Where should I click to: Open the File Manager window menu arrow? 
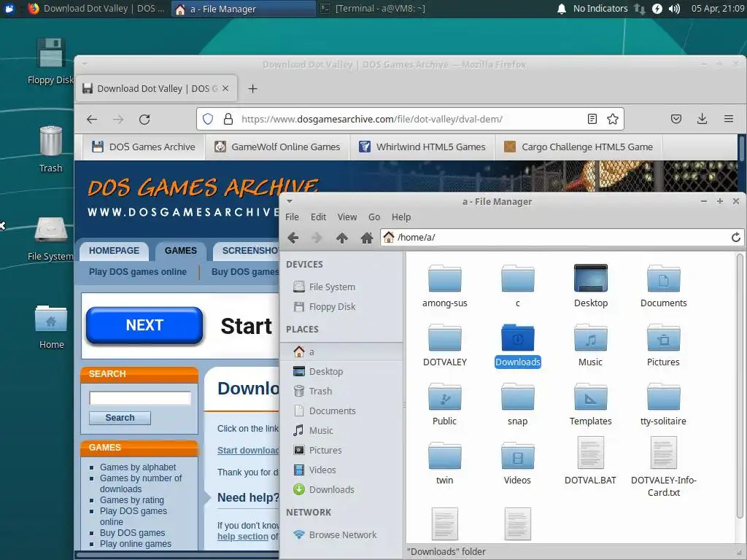(289, 201)
